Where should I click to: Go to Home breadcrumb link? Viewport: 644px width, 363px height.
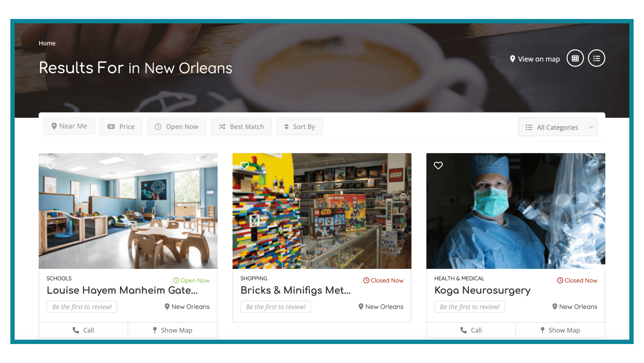[47, 43]
